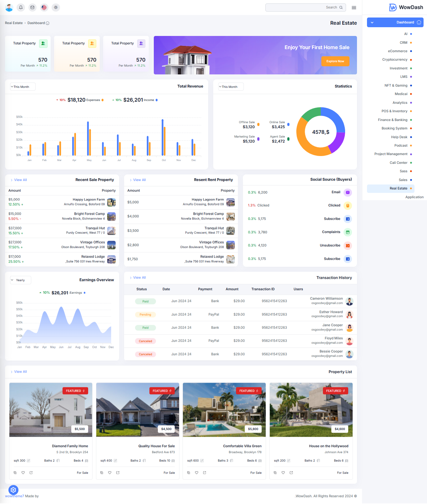Open the Yearly dropdown in Earnings Overview

[x=21, y=280]
